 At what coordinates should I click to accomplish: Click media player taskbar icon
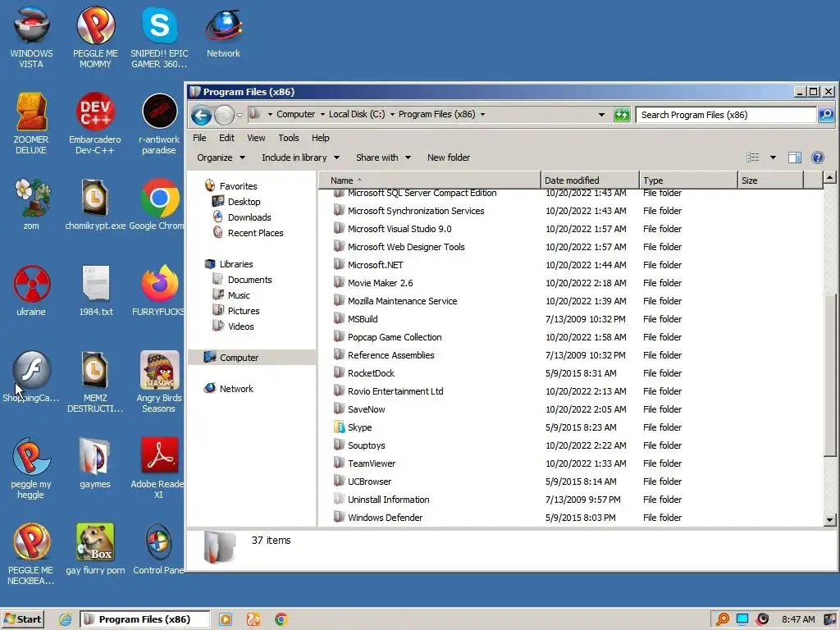click(x=225, y=619)
